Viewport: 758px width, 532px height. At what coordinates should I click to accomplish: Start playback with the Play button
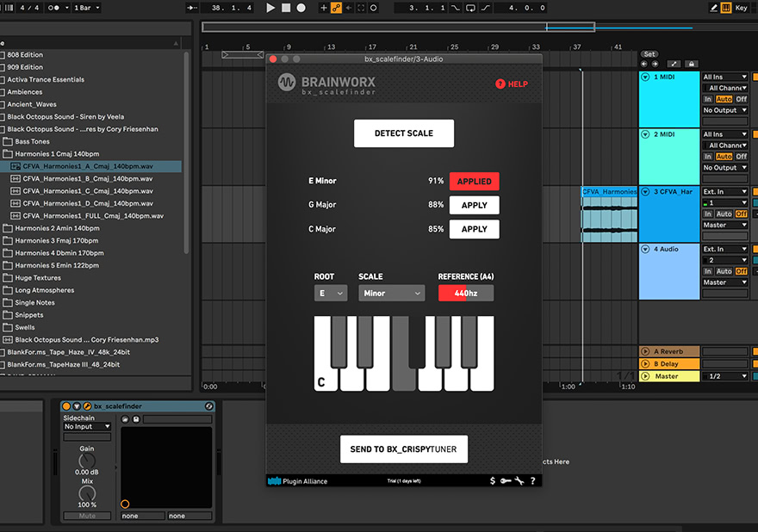(x=270, y=8)
